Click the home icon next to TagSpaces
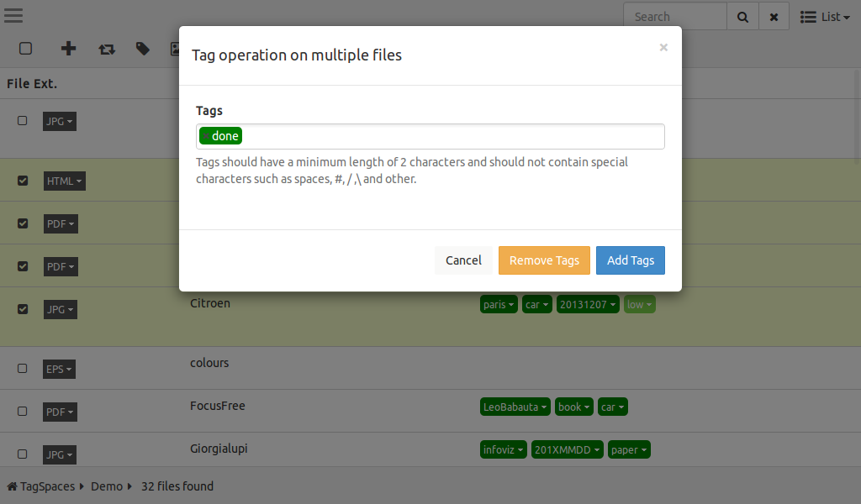861x504 pixels. pos(12,486)
